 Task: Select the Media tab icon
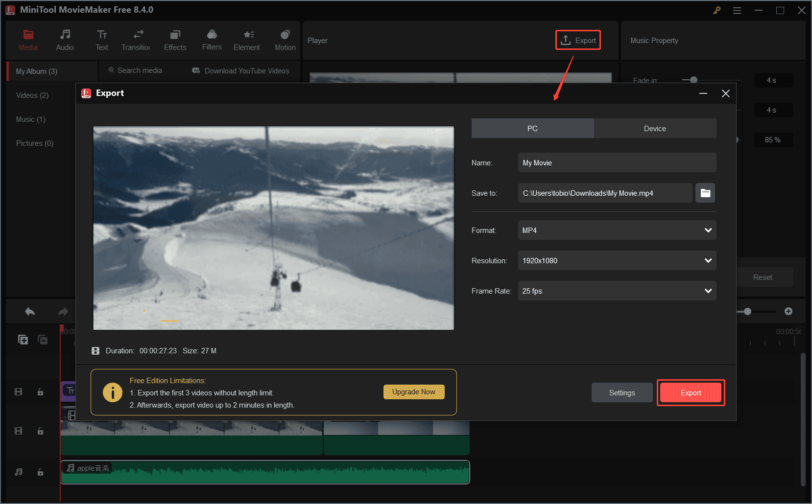pos(28,39)
